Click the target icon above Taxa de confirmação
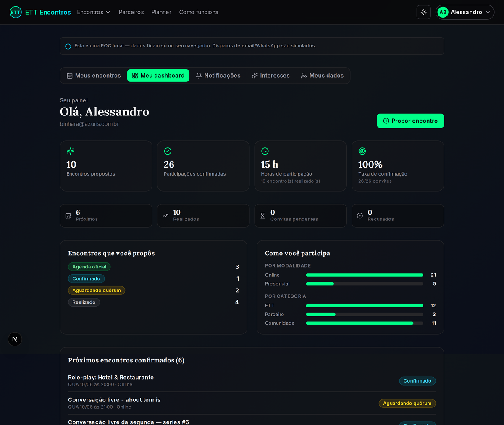 coord(362,151)
